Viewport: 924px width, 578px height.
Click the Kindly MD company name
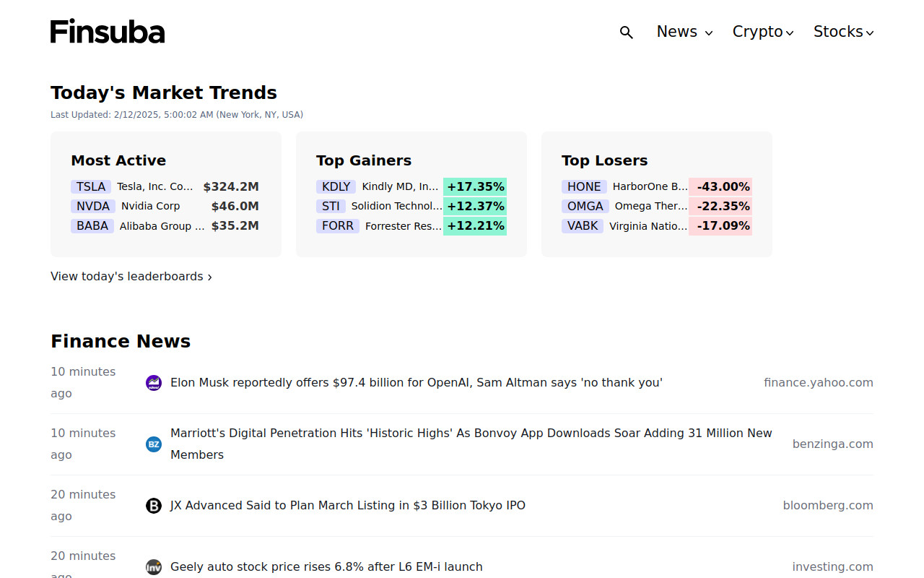[x=401, y=186]
